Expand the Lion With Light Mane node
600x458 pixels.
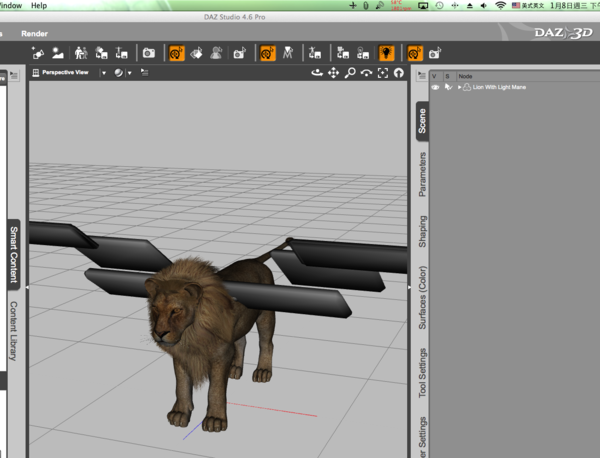click(460, 87)
